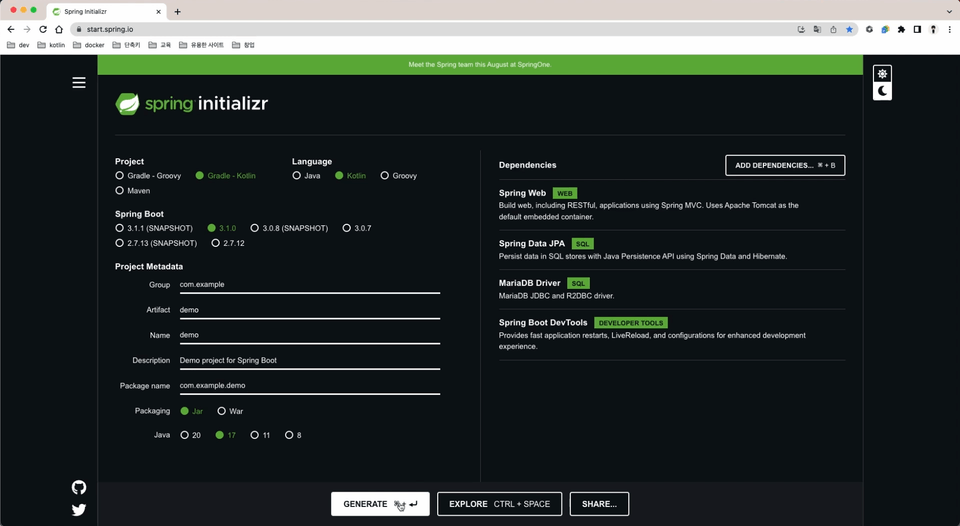Set packaging to Jar
The image size is (960, 526).
(192, 411)
